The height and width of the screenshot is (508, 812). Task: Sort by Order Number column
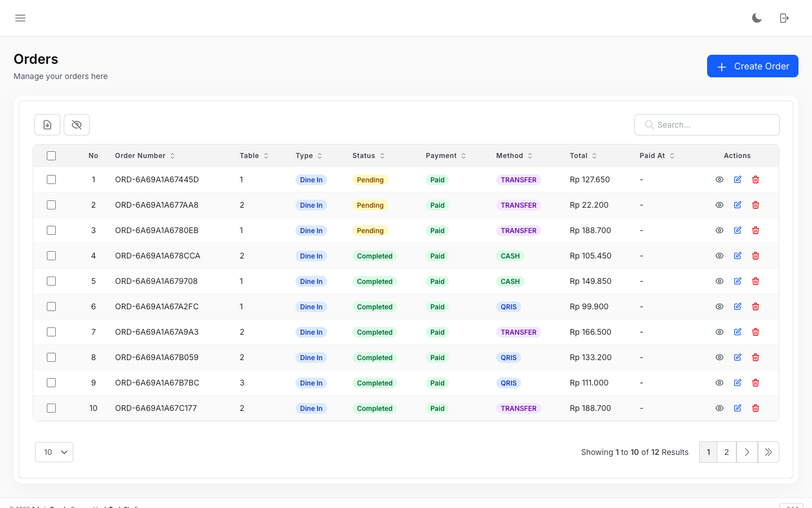145,156
